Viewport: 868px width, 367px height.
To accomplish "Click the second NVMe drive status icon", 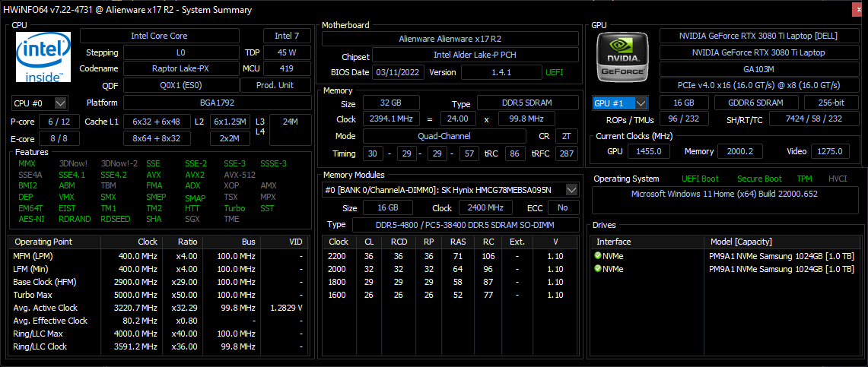I will click(x=598, y=268).
